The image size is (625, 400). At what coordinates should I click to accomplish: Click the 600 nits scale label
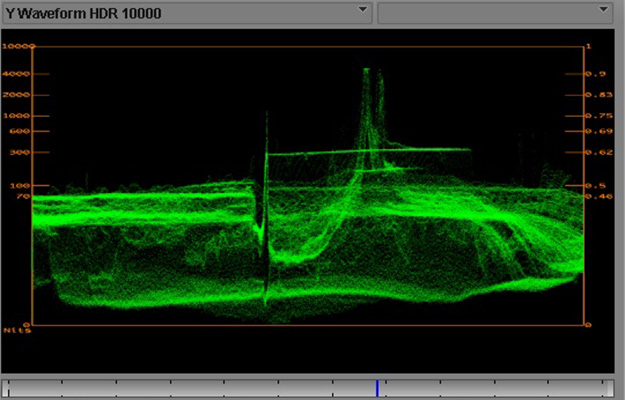pyautogui.click(x=19, y=131)
